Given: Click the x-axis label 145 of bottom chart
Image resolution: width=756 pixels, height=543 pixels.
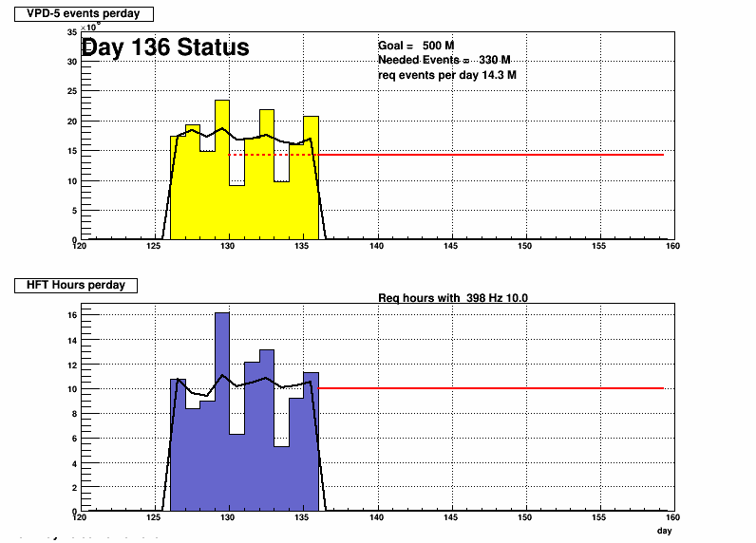Looking at the screenshot, I should (x=451, y=517).
